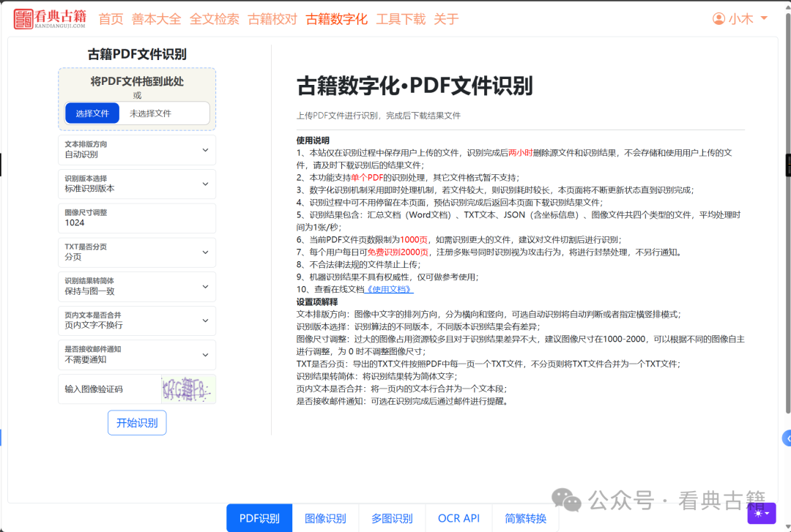Screen dimensions: 791x532
Task: Open the 文本排版方向 dropdown
Action: [x=136, y=149]
